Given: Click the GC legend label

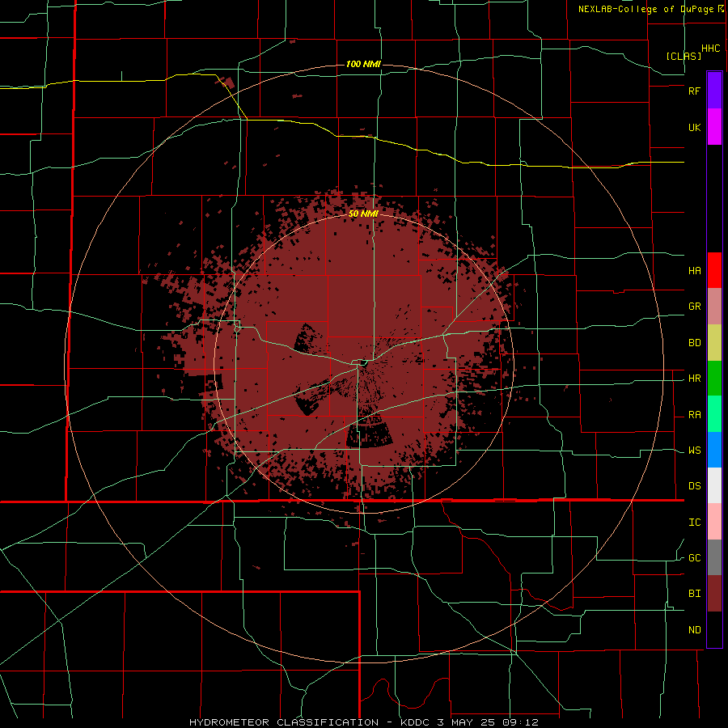Looking at the screenshot, I should pos(694,558).
